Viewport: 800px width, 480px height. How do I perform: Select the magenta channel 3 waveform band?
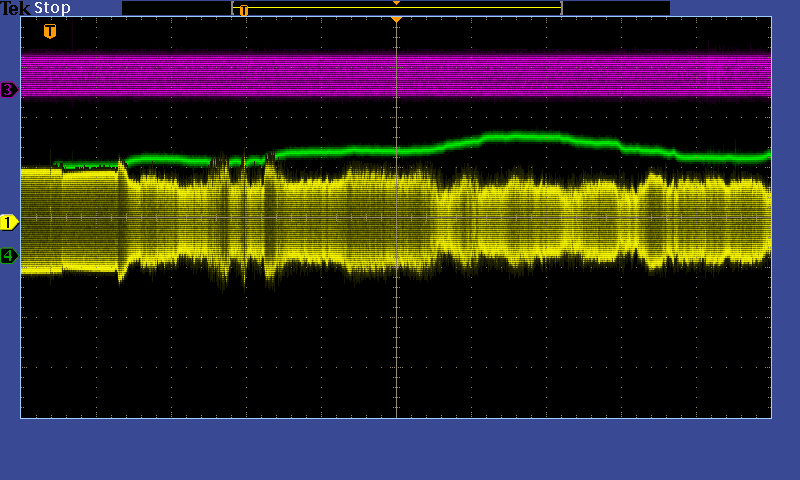tap(300, 75)
